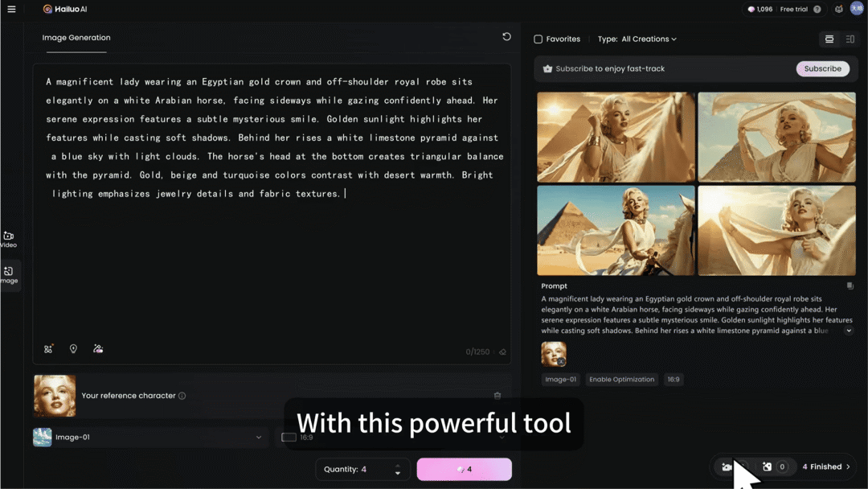Viewport: 868px width, 489px height.
Task: Click the Subscribe button
Action: (x=823, y=68)
